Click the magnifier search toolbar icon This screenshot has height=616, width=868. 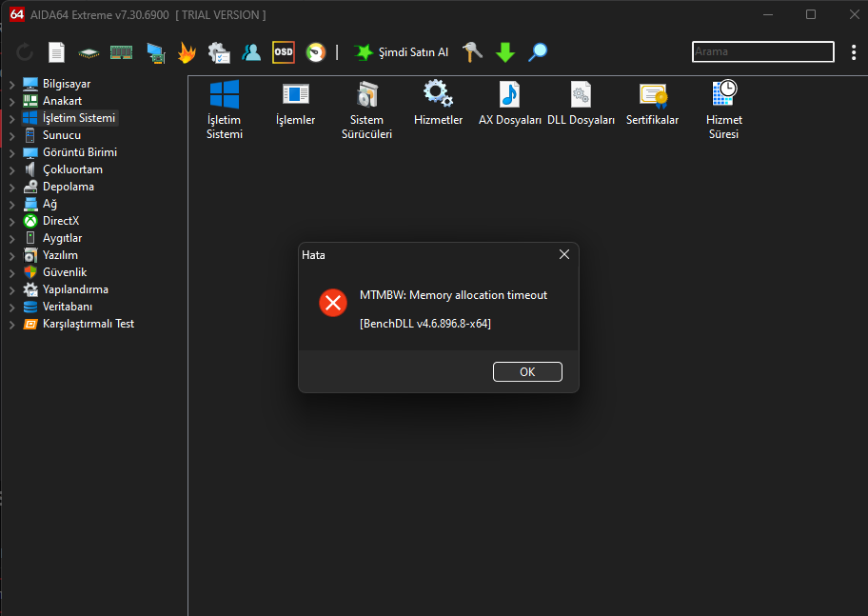point(538,52)
